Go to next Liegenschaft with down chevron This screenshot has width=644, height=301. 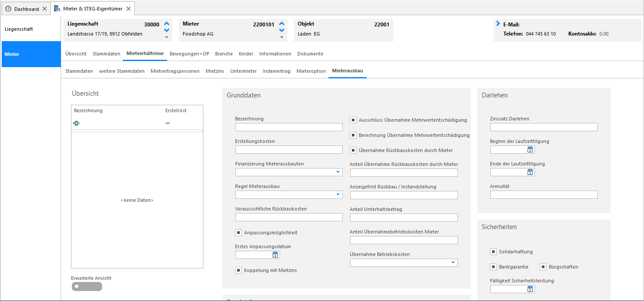[167, 30]
